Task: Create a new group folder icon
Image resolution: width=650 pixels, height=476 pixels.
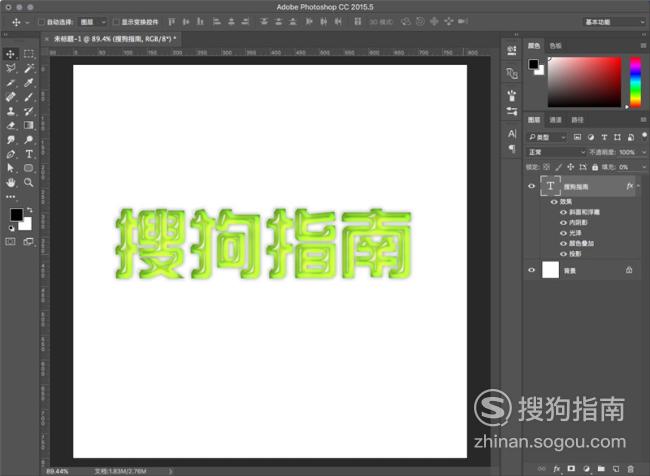Action: click(601, 469)
